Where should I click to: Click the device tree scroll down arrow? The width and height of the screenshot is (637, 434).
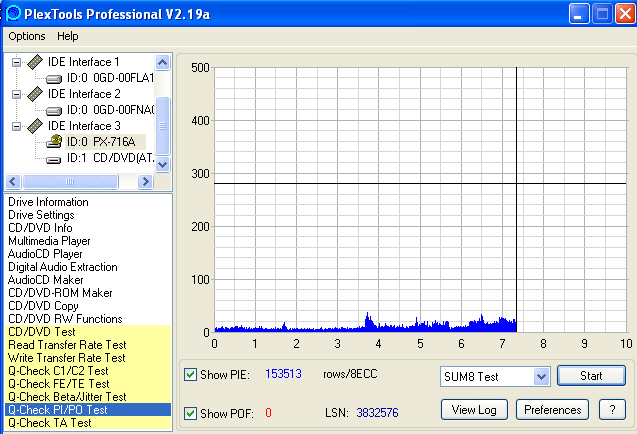pyautogui.click(x=162, y=165)
